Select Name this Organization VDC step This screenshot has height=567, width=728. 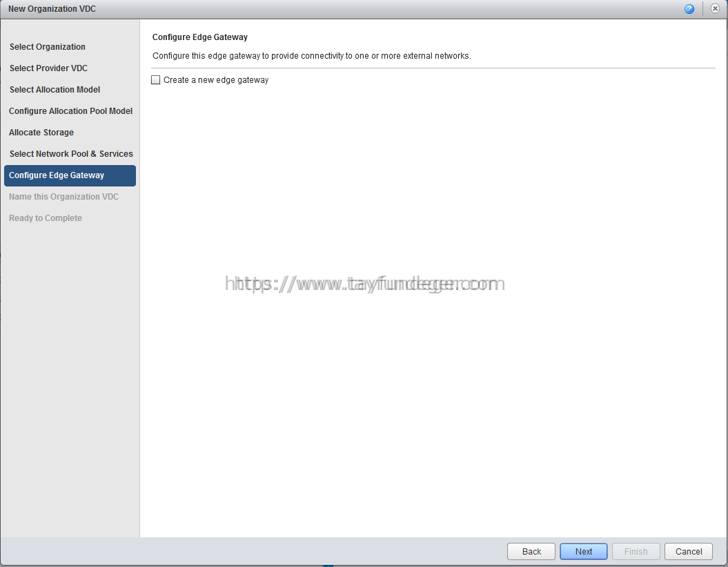point(63,197)
